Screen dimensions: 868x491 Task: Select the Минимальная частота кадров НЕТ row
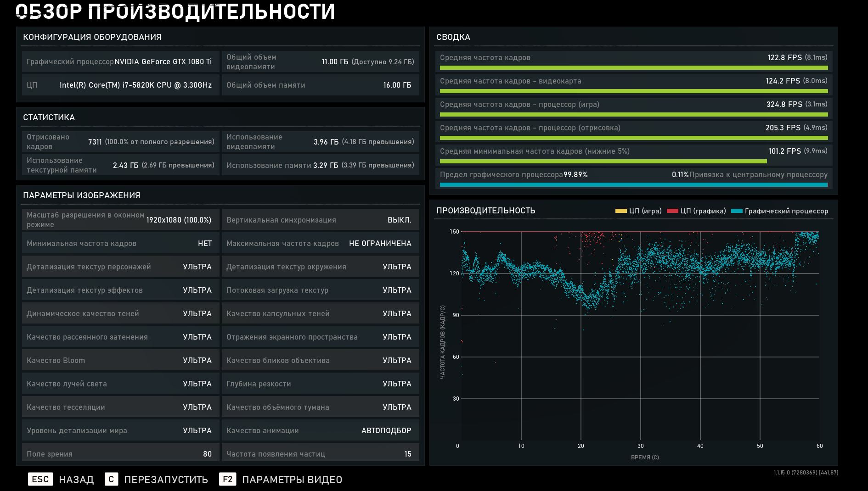point(120,244)
